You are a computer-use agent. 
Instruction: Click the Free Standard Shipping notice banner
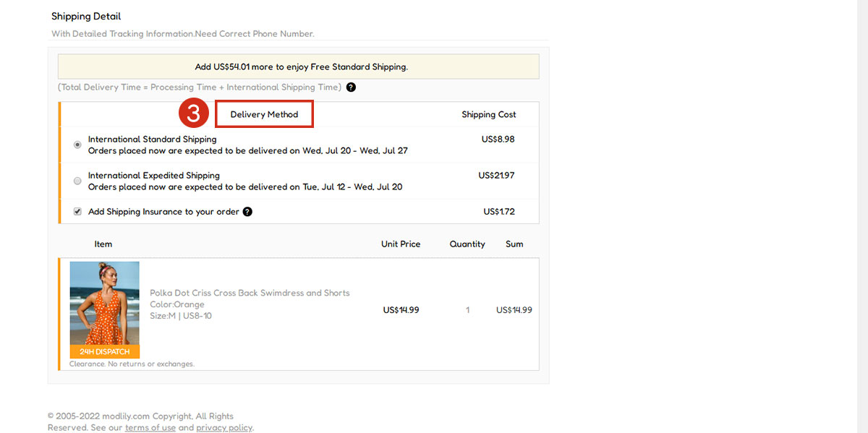301,67
